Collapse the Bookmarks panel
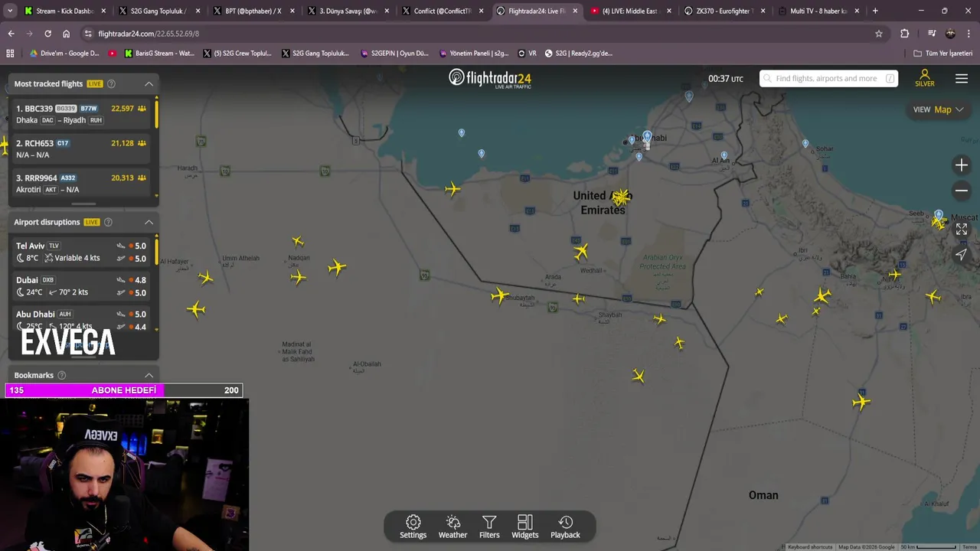The height and width of the screenshot is (551, 980). click(149, 375)
